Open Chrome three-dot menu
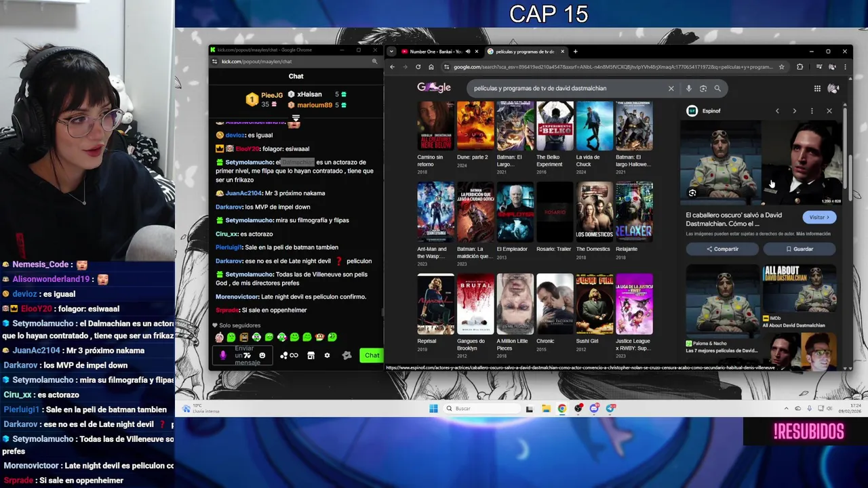The image size is (868, 488). [x=845, y=67]
